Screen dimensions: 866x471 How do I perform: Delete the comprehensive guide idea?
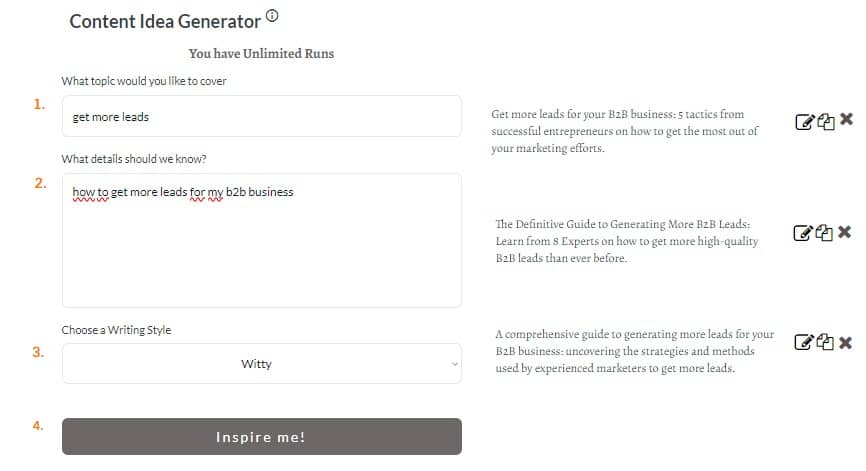pos(845,343)
